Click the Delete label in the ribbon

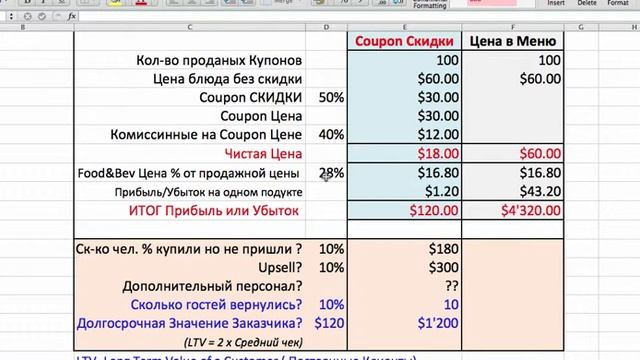pyautogui.click(x=587, y=3)
